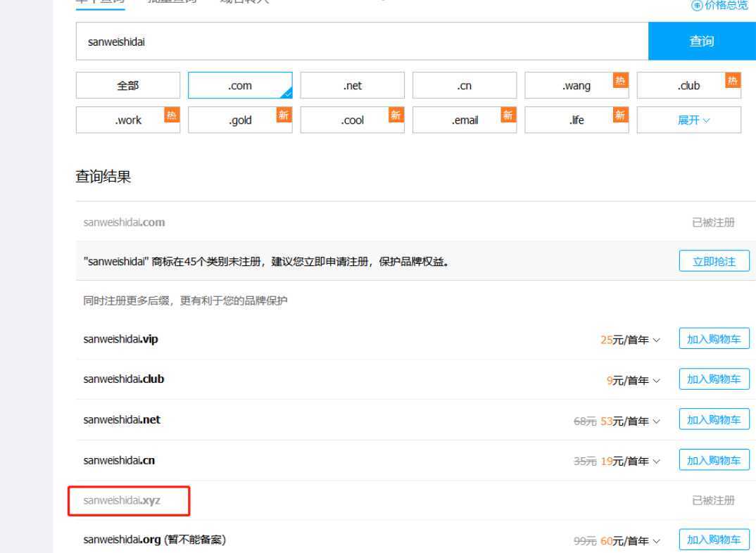
Task: Click the 同时注册更多后缀 hint text
Action: coord(185,300)
